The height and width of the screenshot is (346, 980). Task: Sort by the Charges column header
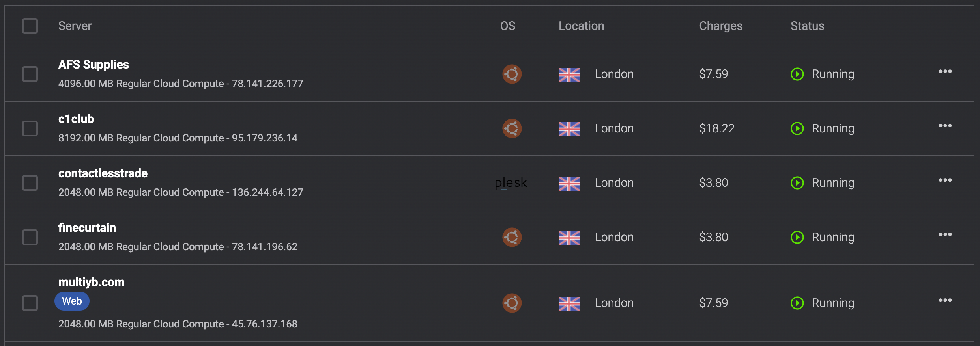pyautogui.click(x=720, y=26)
